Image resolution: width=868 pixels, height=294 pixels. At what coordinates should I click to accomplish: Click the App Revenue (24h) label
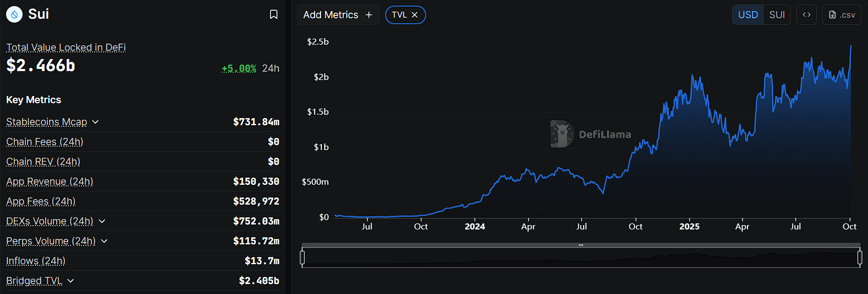(x=50, y=181)
